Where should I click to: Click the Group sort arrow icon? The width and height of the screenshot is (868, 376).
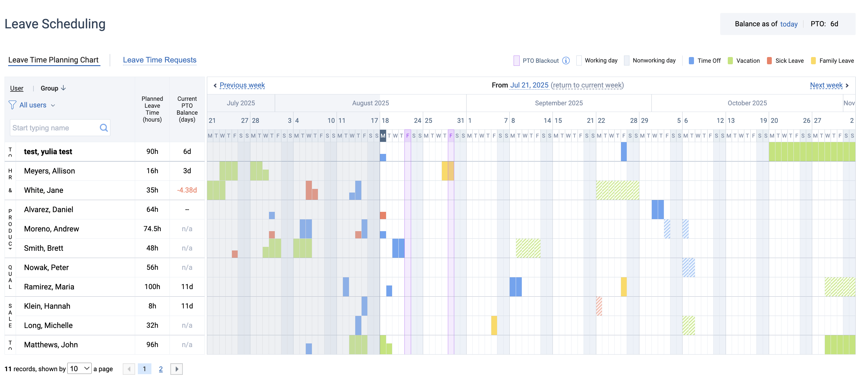tap(64, 88)
